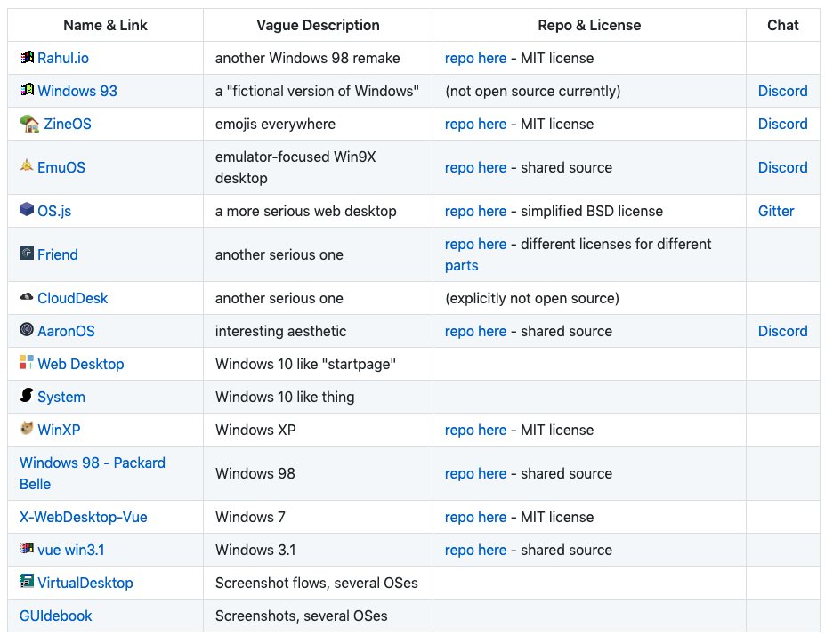Visit the ZineOS link

coord(68,124)
